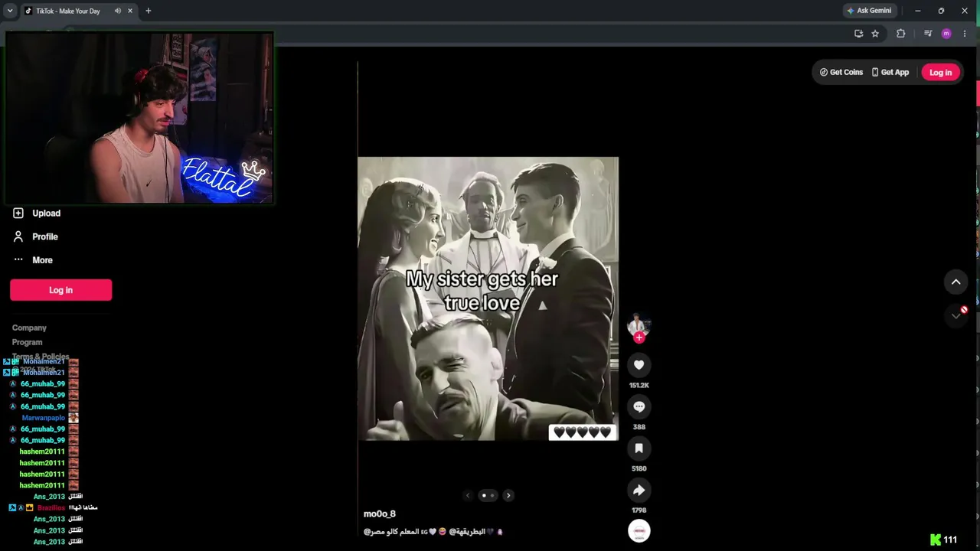Open the media controls music icon
This screenshot has height=551, width=980.
pos(928,34)
